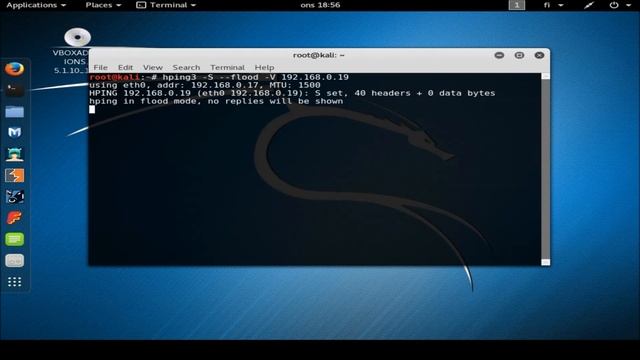Show all applications grid
Viewport: 640px width, 360px height.
(14, 282)
